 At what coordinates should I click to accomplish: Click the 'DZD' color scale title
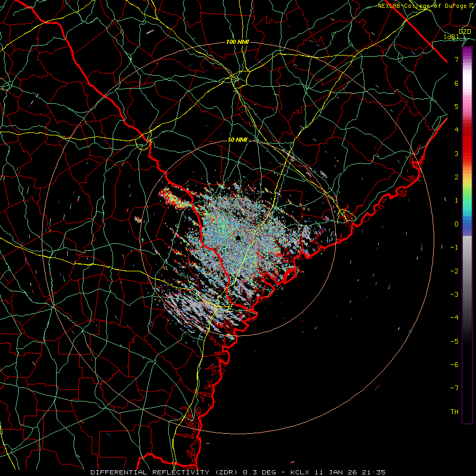tap(464, 32)
